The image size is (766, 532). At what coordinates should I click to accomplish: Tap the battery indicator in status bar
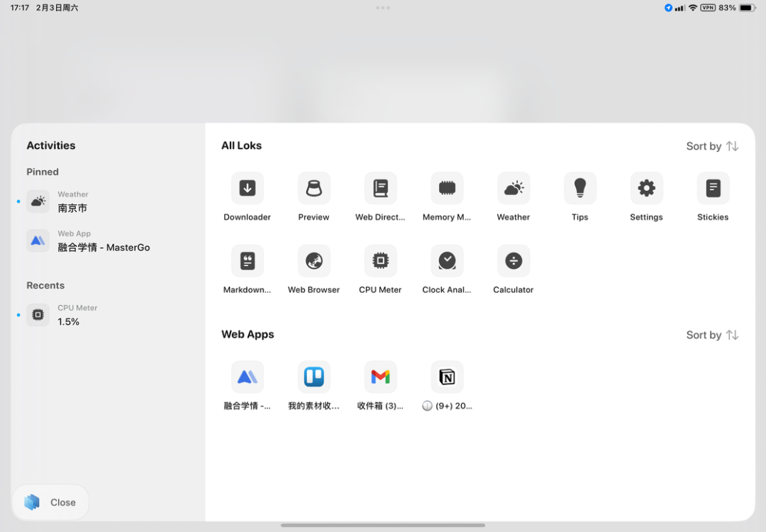pos(748,8)
